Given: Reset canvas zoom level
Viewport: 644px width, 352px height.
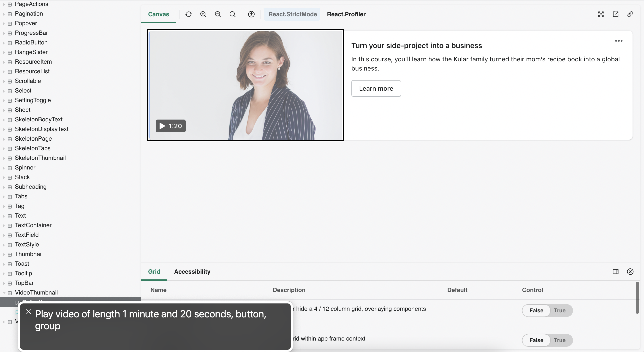Looking at the screenshot, I should [232, 14].
